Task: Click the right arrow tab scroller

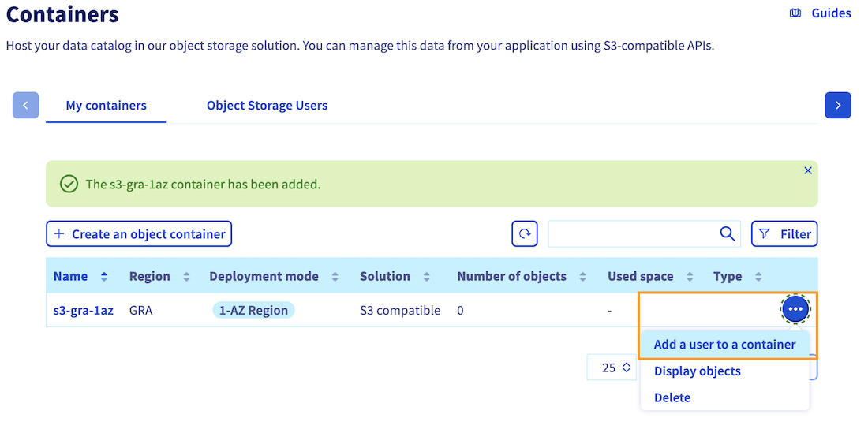Action: click(x=837, y=105)
